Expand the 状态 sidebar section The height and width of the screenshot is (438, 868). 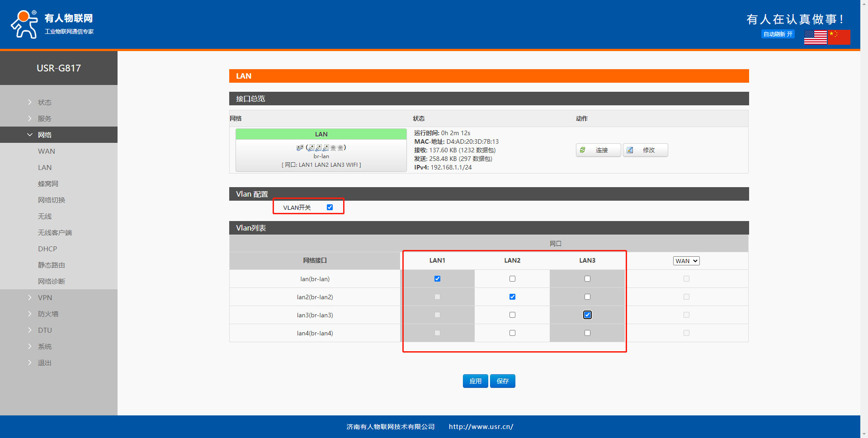(44, 103)
